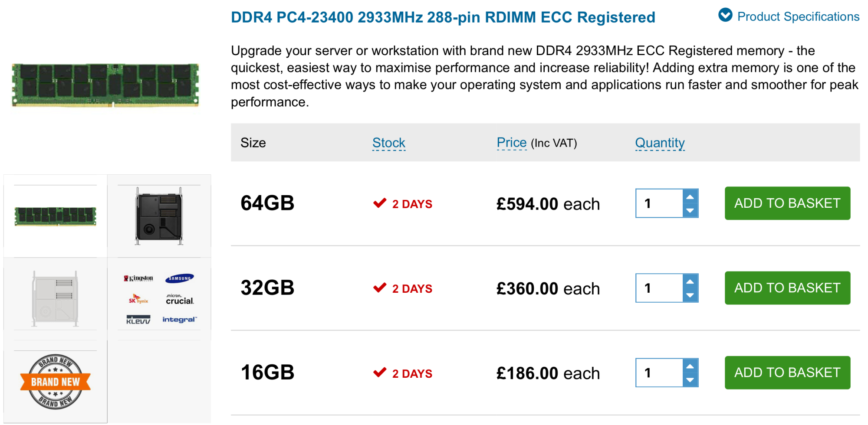
Task: Select the memory brand logos thumbnail
Action: [x=159, y=298]
